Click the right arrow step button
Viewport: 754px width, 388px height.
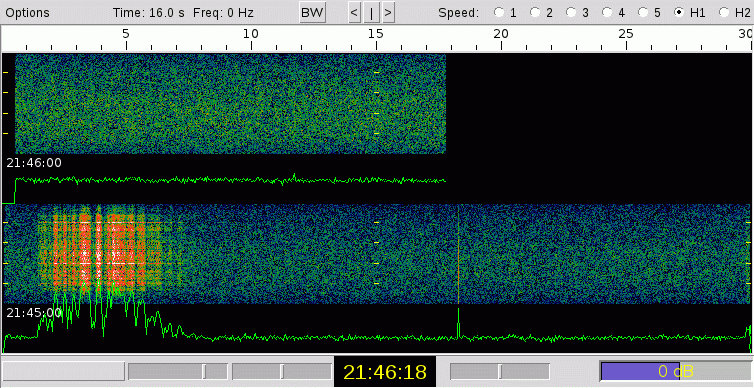click(389, 13)
